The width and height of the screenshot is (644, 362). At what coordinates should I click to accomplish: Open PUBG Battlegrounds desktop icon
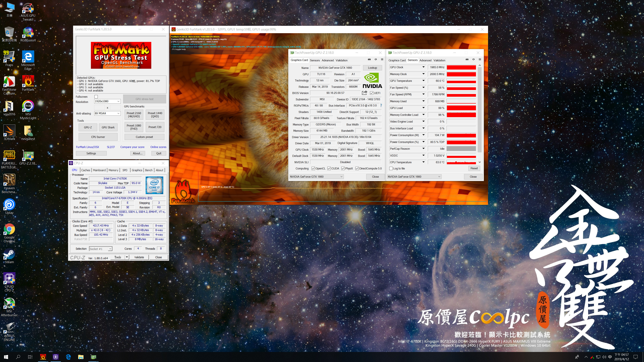click(x=9, y=159)
